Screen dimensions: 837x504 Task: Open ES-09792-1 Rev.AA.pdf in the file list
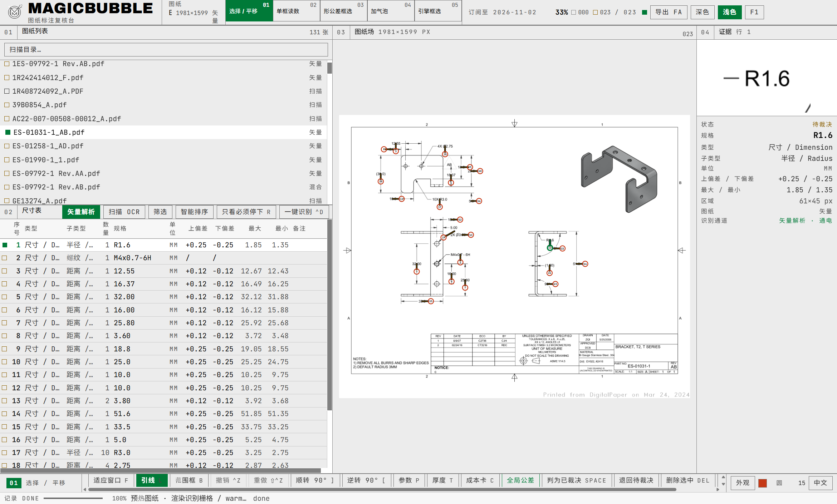click(163, 173)
